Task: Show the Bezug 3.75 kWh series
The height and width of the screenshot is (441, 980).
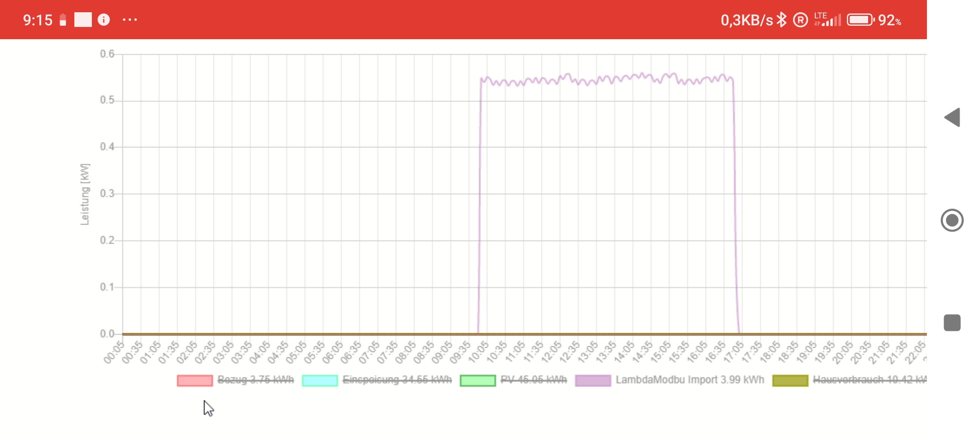Action: [x=255, y=380]
